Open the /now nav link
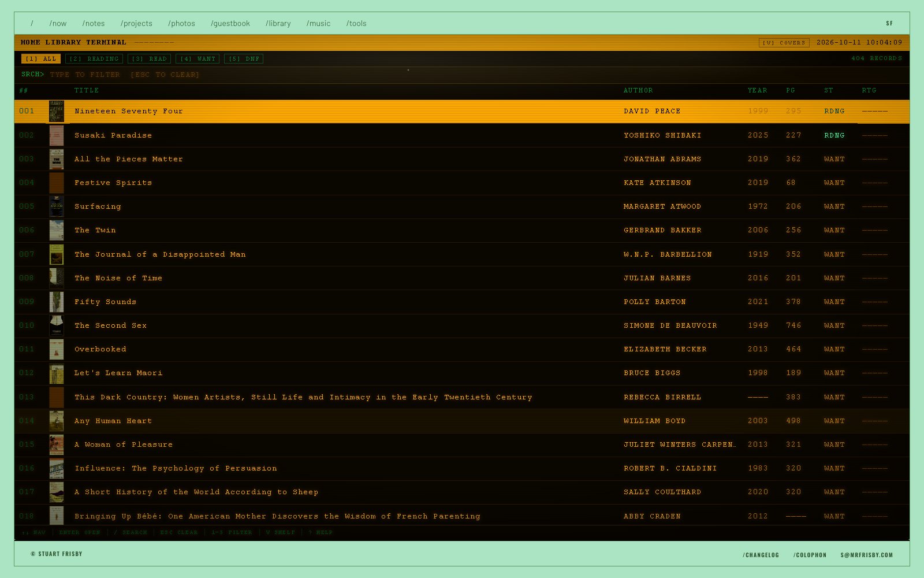Screen dimensions: 924x578 (58, 24)
